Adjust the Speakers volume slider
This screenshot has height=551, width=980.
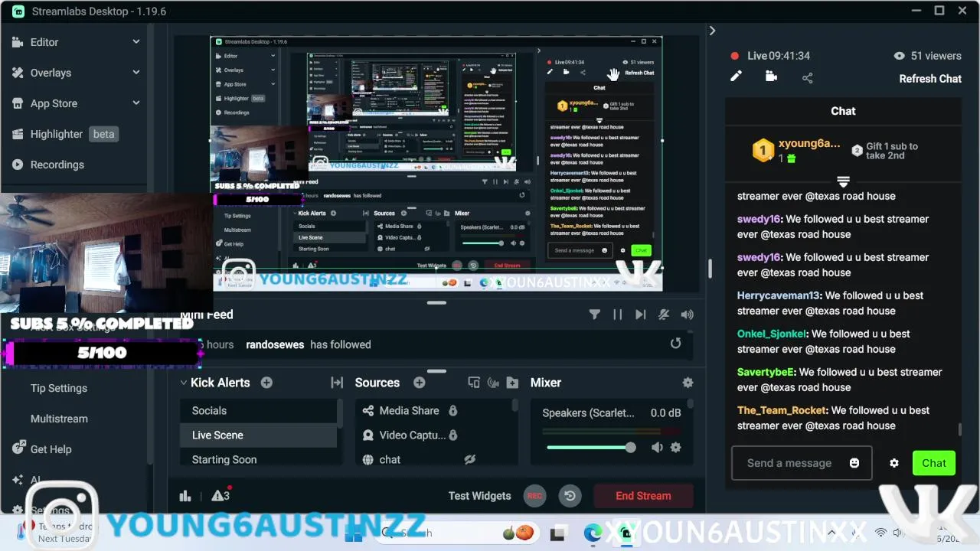coord(591,448)
